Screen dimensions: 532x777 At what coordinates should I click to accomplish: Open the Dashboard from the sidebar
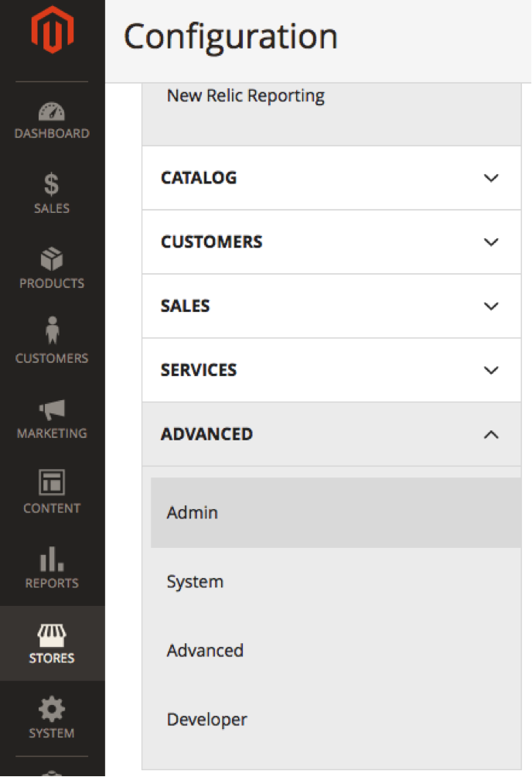52,118
